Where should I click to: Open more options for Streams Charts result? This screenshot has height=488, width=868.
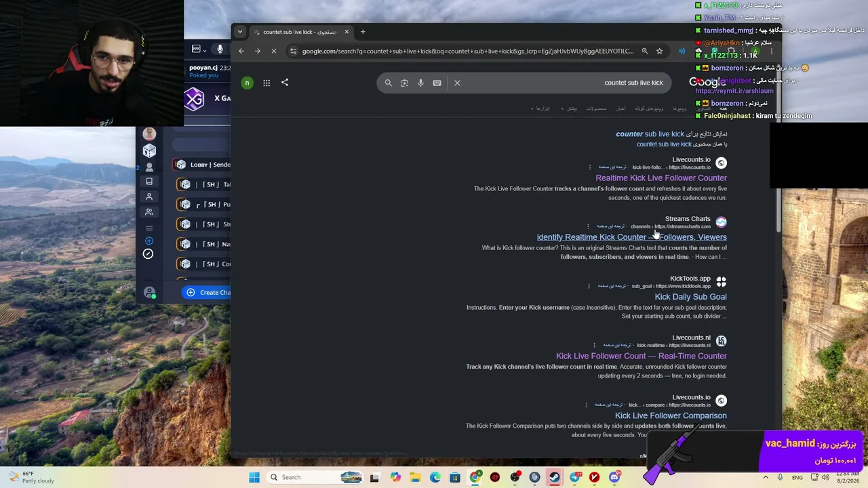tap(589, 226)
